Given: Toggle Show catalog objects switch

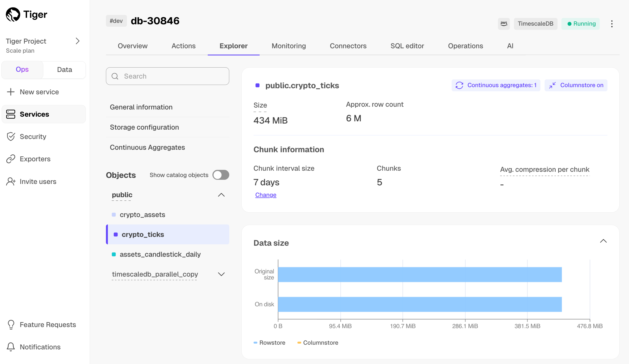Looking at the screenshot, I should point(221,175).
